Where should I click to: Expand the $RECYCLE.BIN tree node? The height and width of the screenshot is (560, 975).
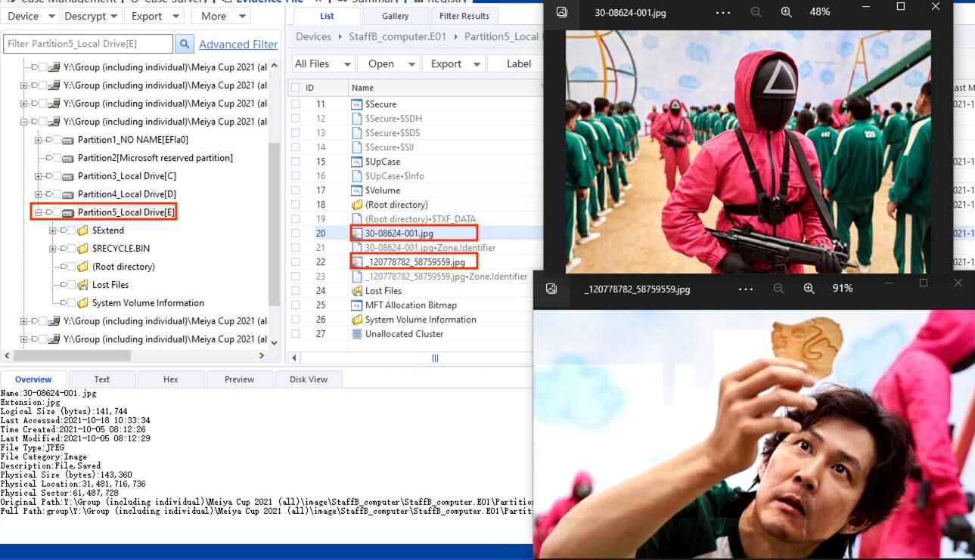click(53, 249)
